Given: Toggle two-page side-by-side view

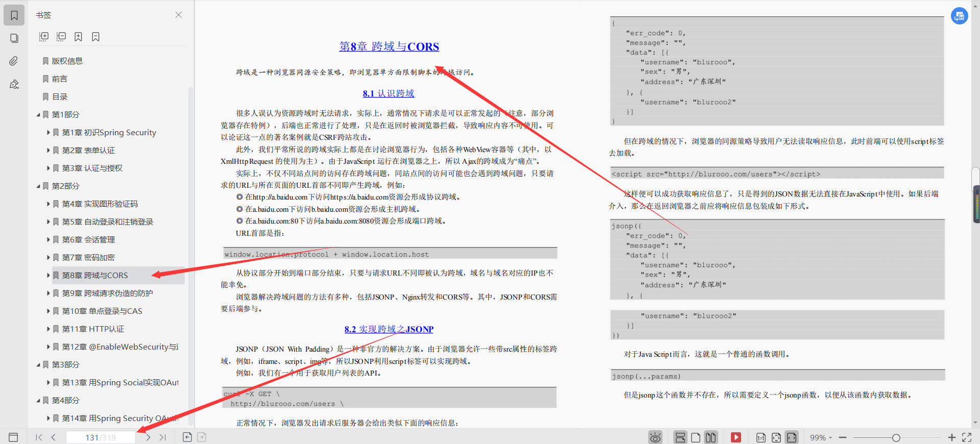Looking at the screenshot, I should click(x=711, y=437).
